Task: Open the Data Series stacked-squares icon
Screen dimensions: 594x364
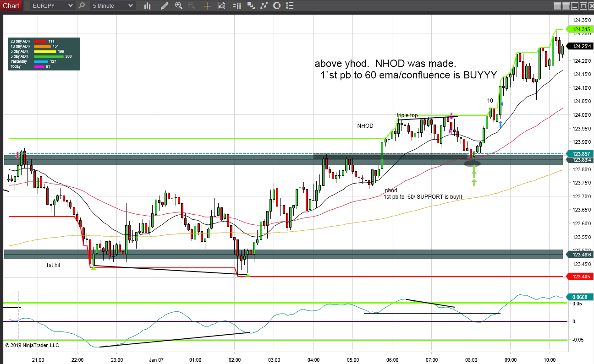Action: [x=251, y=6]
